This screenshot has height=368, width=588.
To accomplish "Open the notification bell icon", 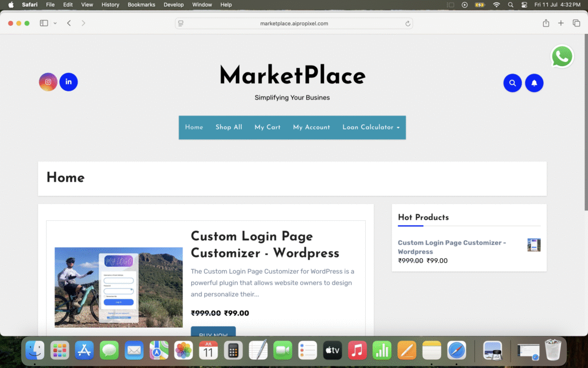I will click(534, 83).
